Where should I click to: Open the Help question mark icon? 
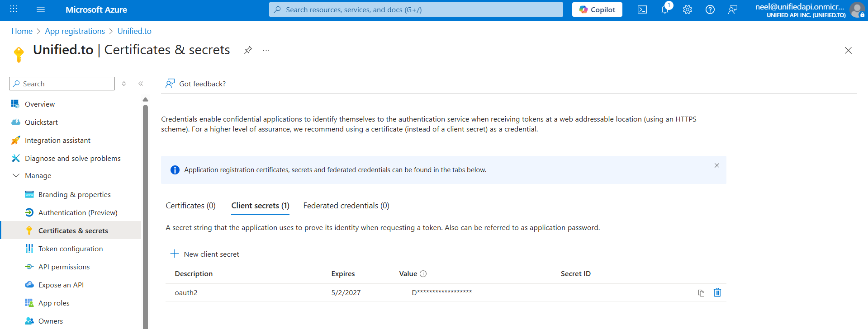[x=710, y=9]
